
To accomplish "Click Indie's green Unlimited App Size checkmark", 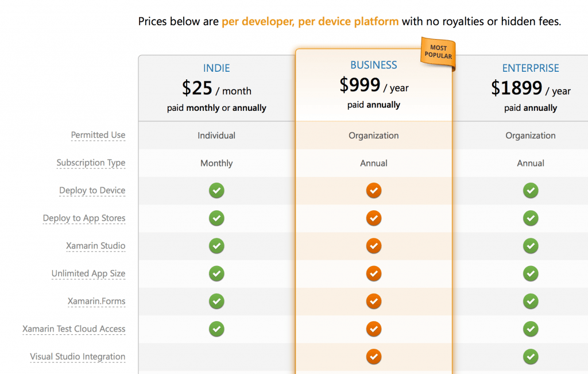I will point(216,273).
